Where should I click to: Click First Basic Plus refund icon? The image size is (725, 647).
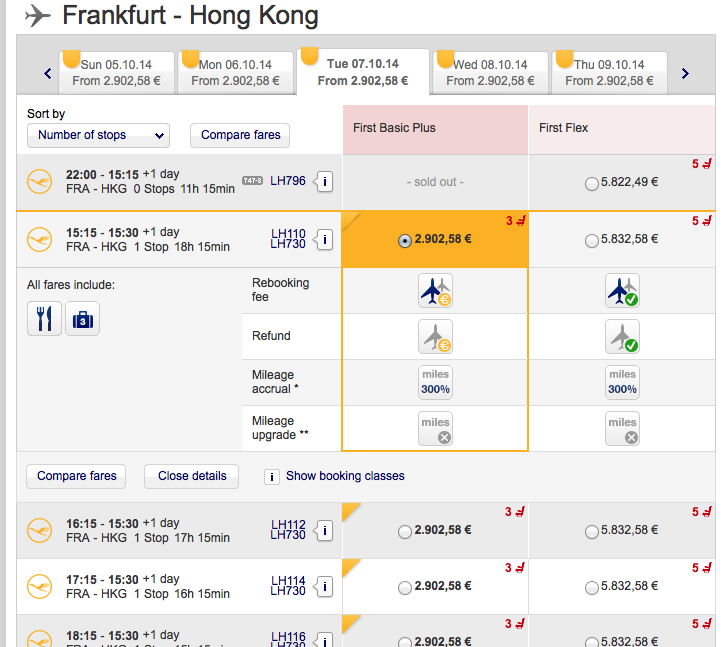(x=435, y=336)
